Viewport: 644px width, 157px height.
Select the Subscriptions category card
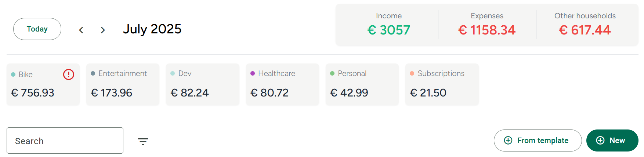442,84
